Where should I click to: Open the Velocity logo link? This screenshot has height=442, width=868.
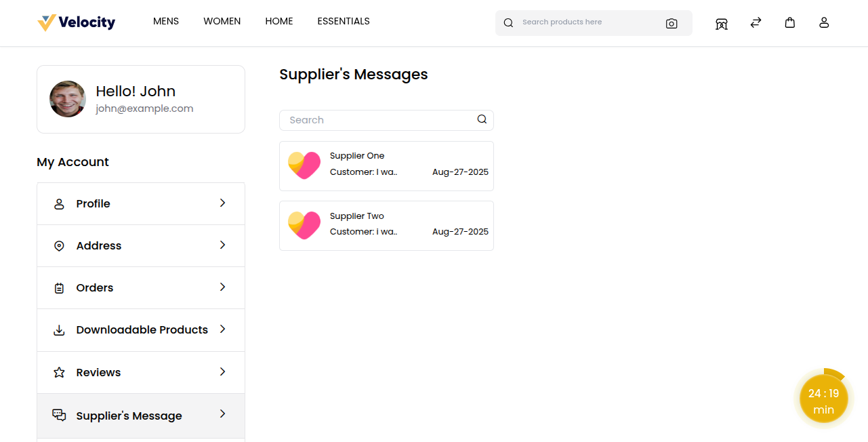click(x=76, y=22)
